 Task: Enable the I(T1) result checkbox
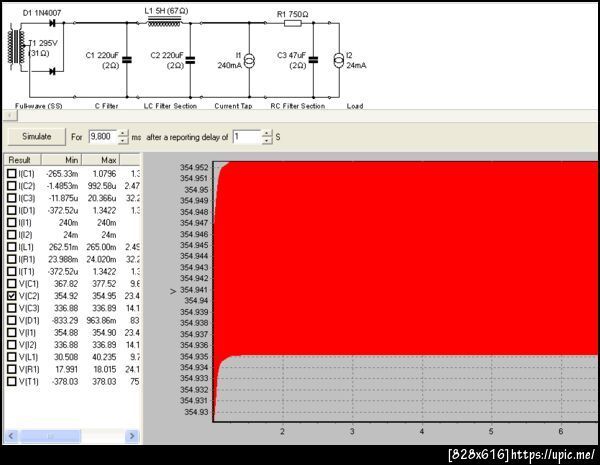point(12,272)
